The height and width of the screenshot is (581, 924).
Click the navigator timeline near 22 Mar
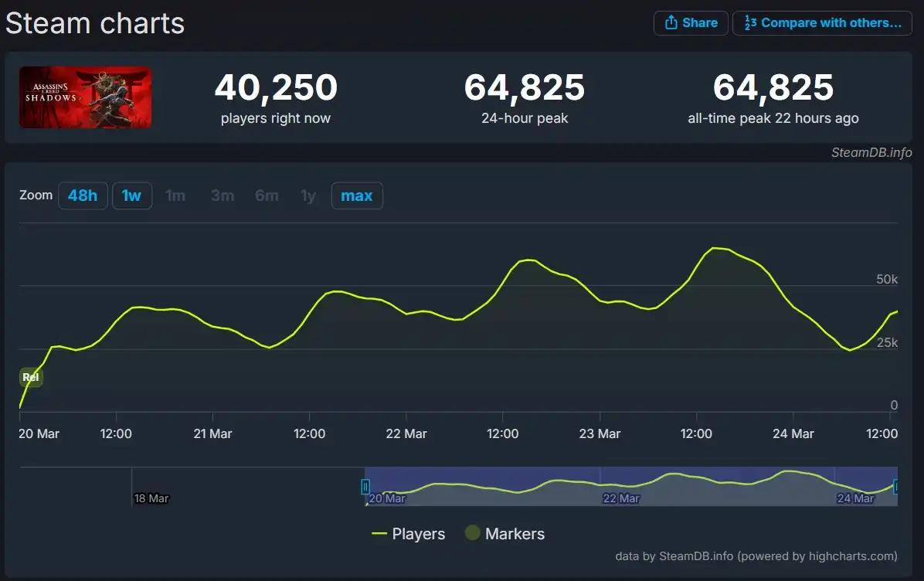620,483
